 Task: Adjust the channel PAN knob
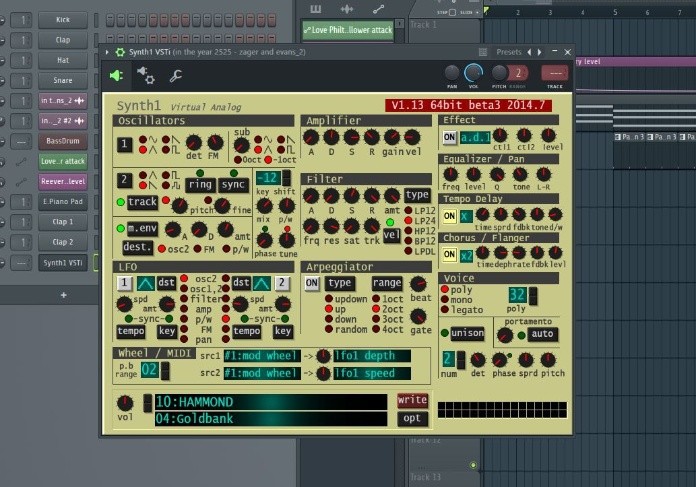click(452, 72)
